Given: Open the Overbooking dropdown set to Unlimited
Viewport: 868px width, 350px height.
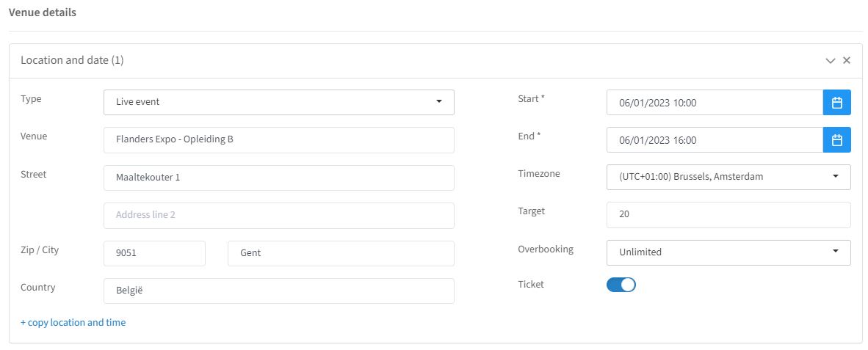Looking at the screenshot, I should (728, 252).
